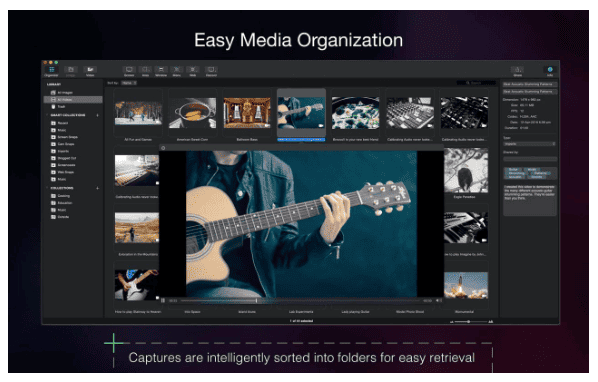Choose the Menu capture tool
598x382 pixels.
coord(177,71)
